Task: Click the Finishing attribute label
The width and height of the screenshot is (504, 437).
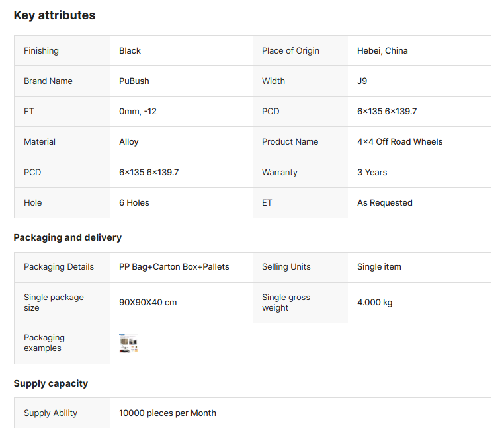Action: [x=41, y=51]
